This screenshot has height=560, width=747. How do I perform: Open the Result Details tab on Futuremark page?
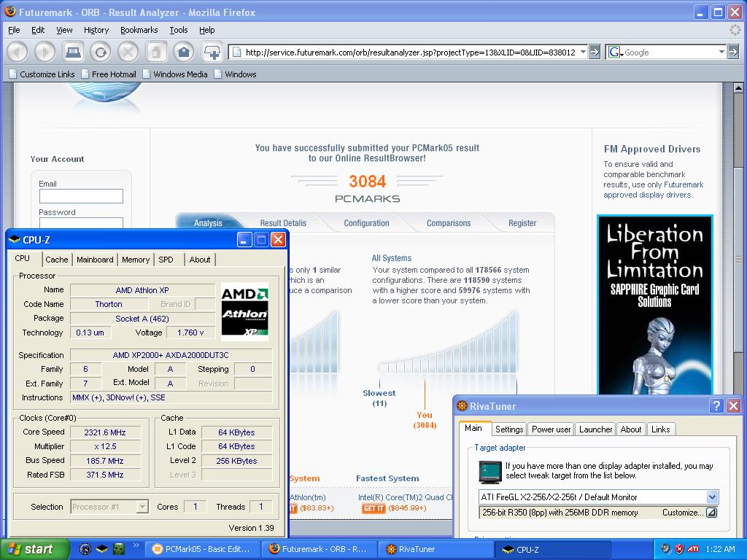pyautogui.click(x=283, y=223)
